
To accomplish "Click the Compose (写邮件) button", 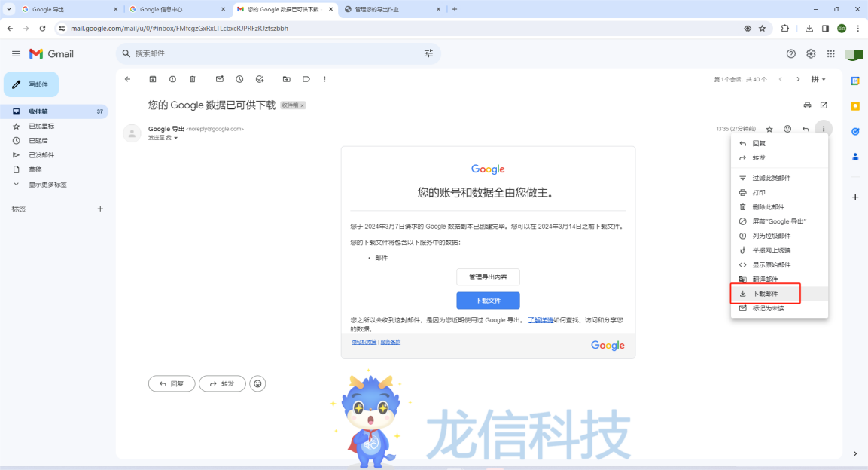I will (31, 84).
